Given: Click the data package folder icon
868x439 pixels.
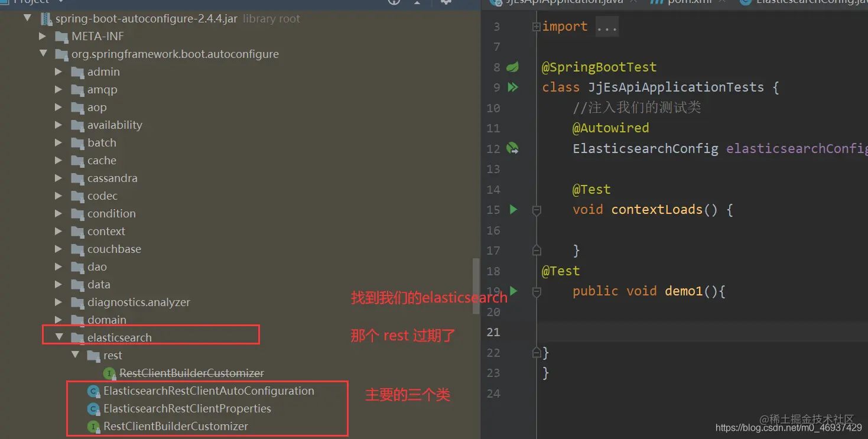Looking at the screenshot, I should pyautogui.click(x=77, y=285).
